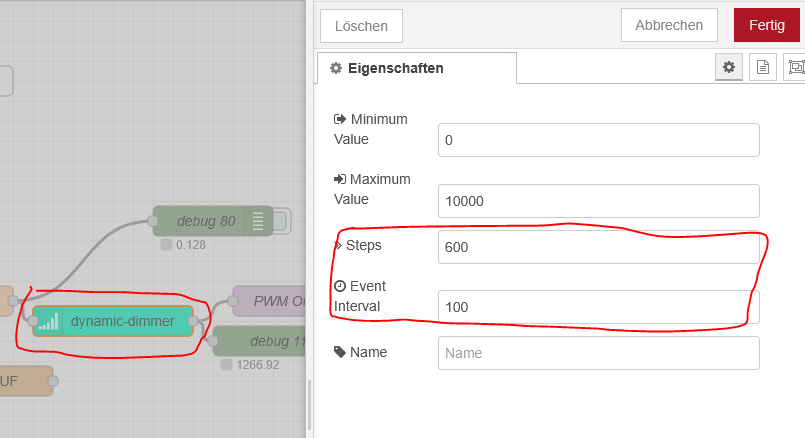Click the dynamic-dimmer node output port
805x438 pixels.
(194, 321)
